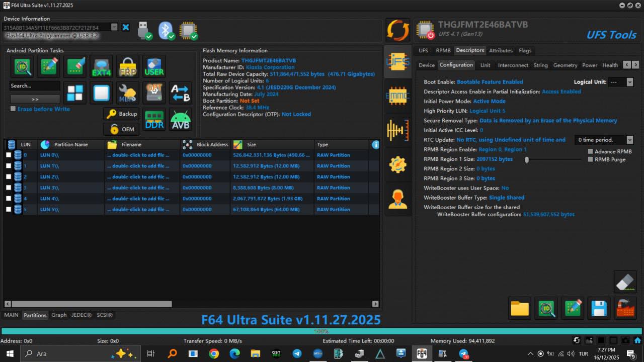
Task: Adjust the RPMB Region 1 Size slider
Action: [527, 159]
